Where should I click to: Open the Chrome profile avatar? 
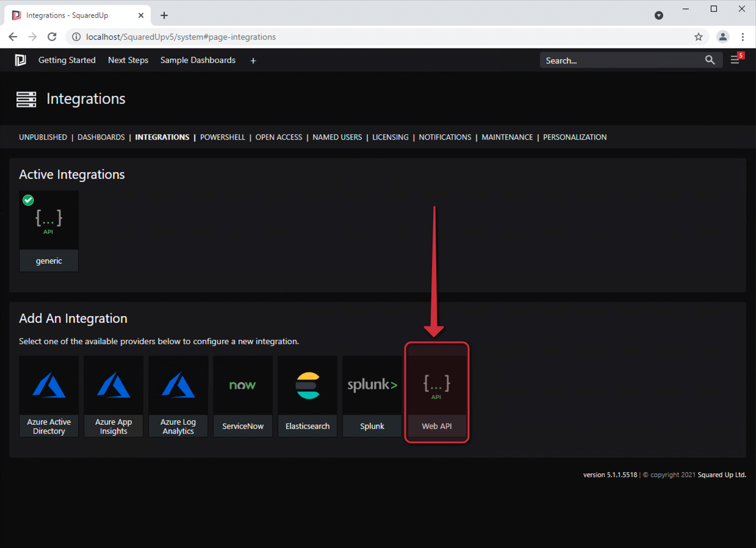pos(723,37)
